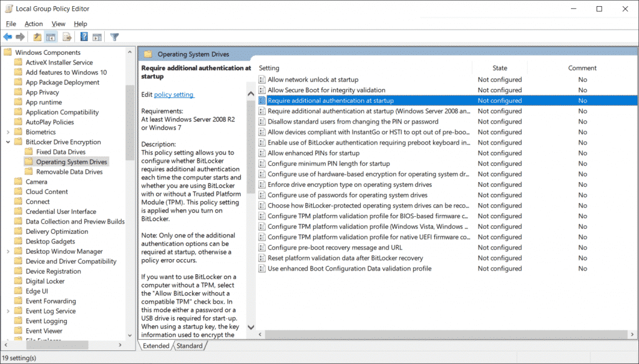Expand the Event Log Service node
639x364 pixels.
pos(7,311)
